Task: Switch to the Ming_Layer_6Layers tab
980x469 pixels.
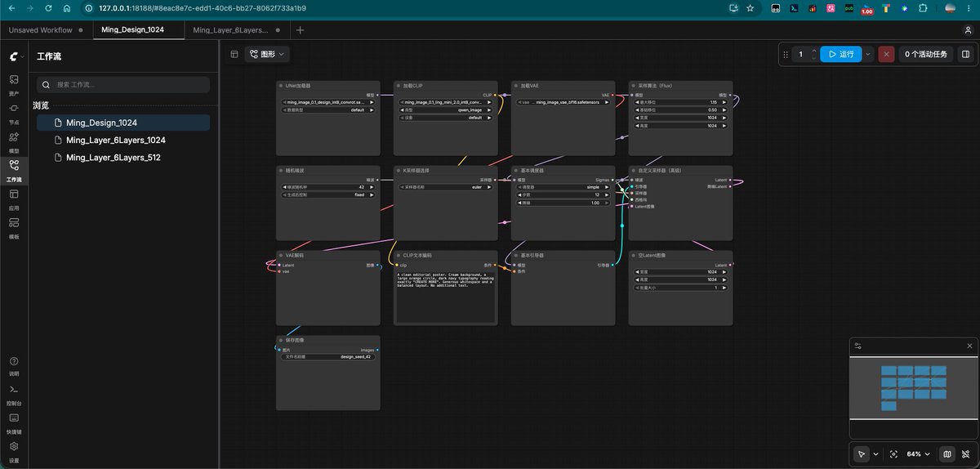Action: (x=231, y=30)
